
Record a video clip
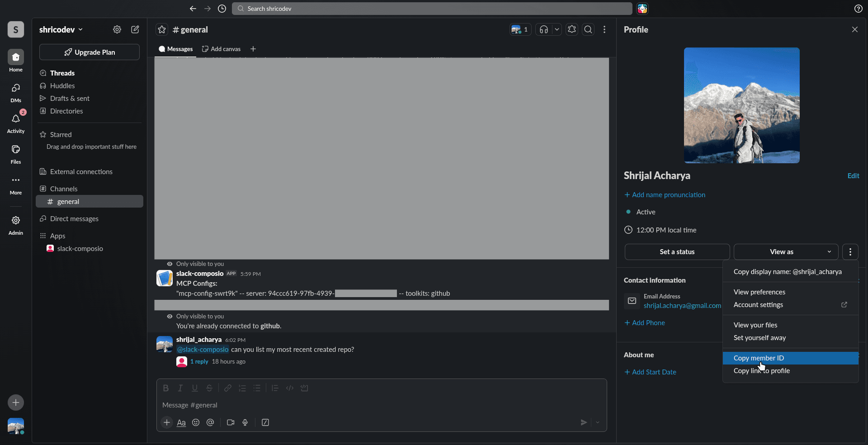tap(231, 422)
